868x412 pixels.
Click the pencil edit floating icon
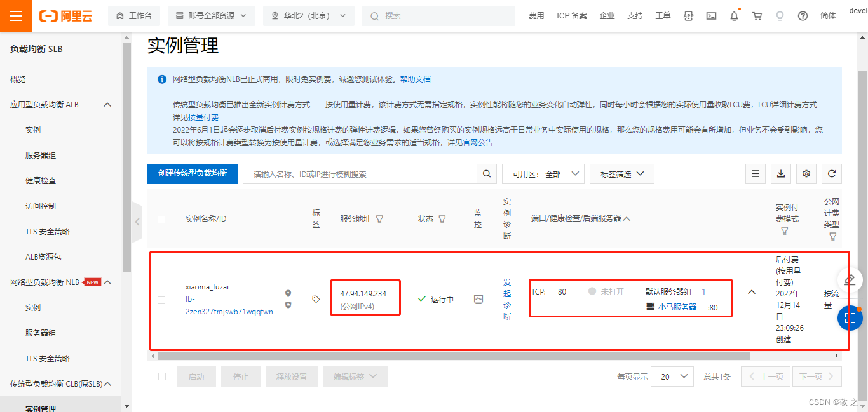pos(850,280)
